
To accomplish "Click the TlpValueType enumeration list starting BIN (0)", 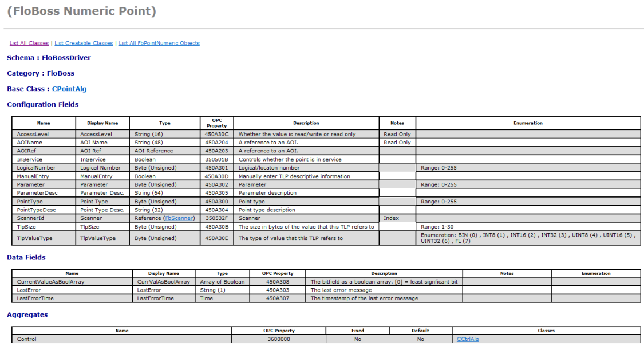I will [528, 238].
